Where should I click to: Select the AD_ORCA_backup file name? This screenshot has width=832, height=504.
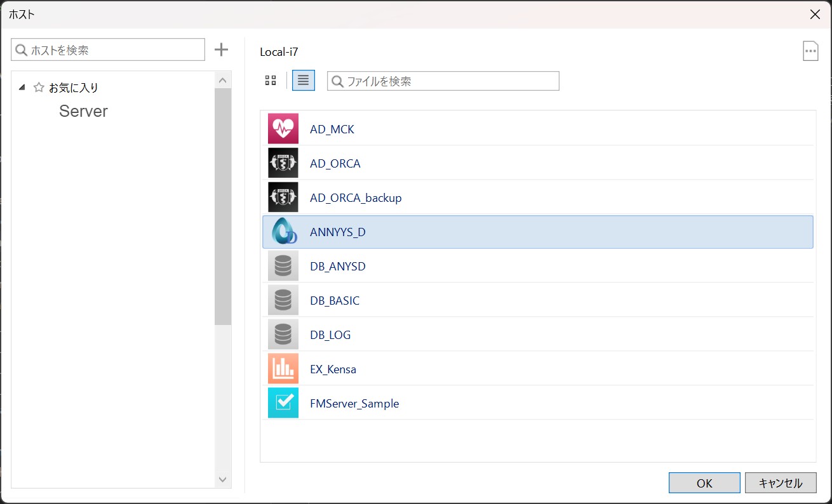356,198
